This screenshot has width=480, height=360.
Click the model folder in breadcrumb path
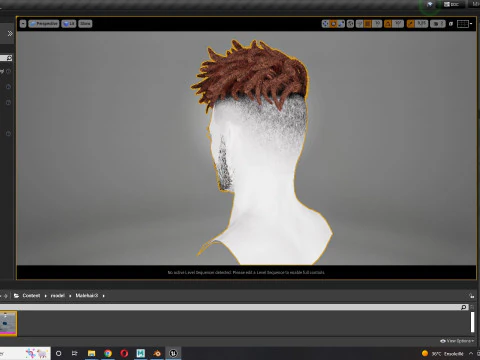coord(58,296)
